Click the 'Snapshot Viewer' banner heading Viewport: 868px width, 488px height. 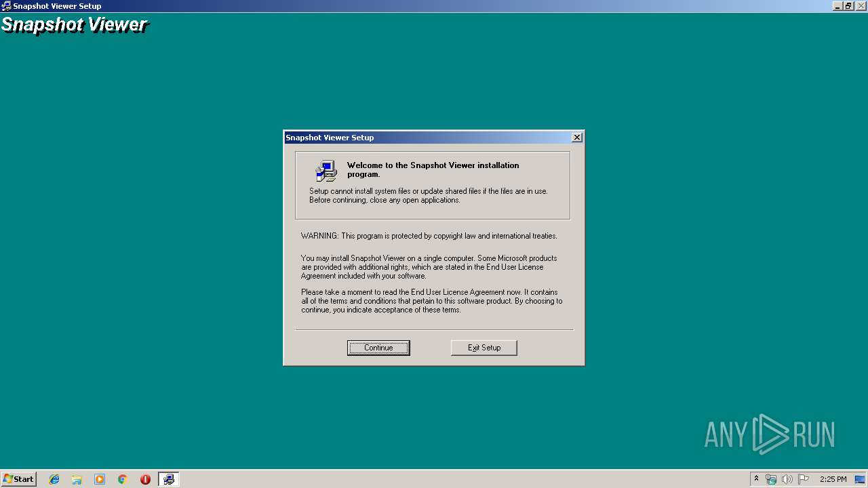[74, 25]
